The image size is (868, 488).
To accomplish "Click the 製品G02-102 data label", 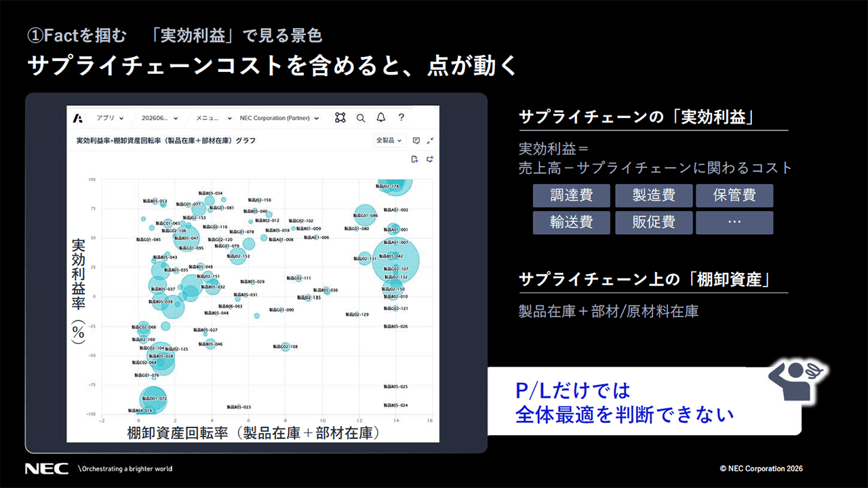I will (300, 221).
